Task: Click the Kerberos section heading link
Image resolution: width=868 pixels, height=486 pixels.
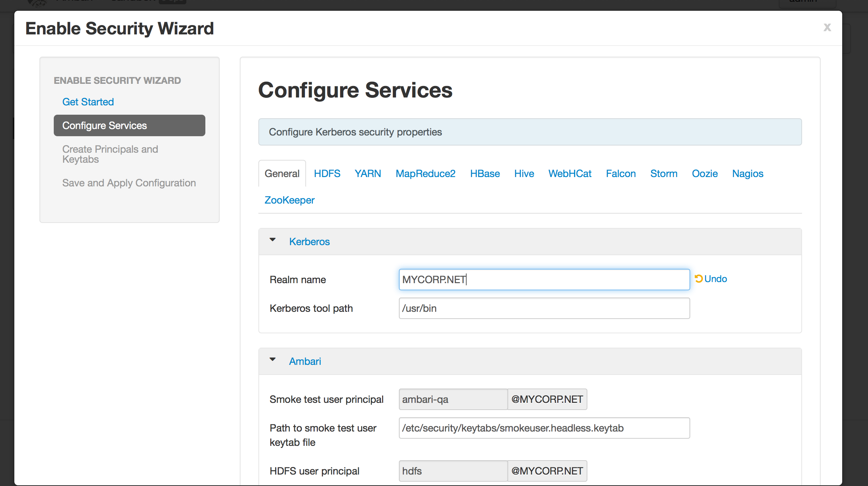Action: pos(309,242)
